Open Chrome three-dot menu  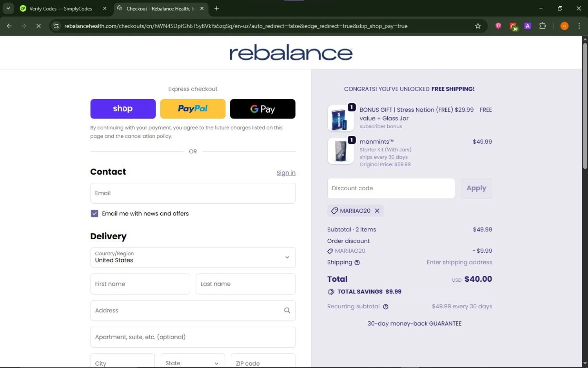click(x=579, y=26)
